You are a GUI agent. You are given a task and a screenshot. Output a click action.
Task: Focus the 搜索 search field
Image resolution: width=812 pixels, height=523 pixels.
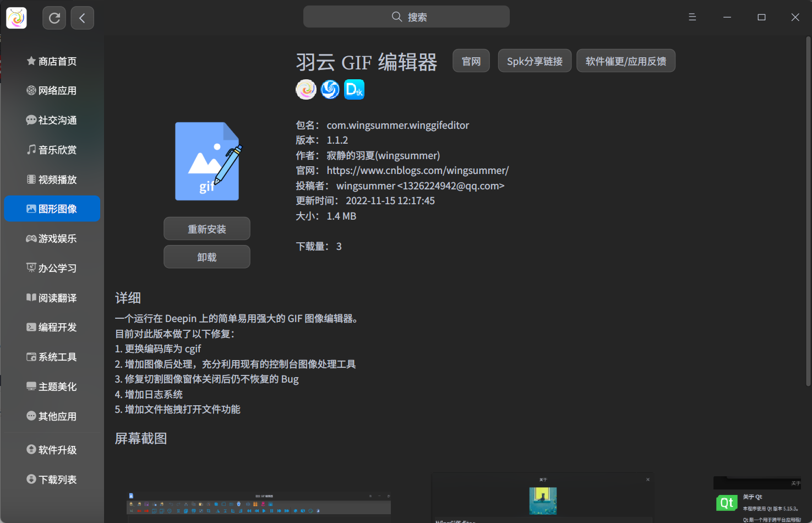click(406, 17)
